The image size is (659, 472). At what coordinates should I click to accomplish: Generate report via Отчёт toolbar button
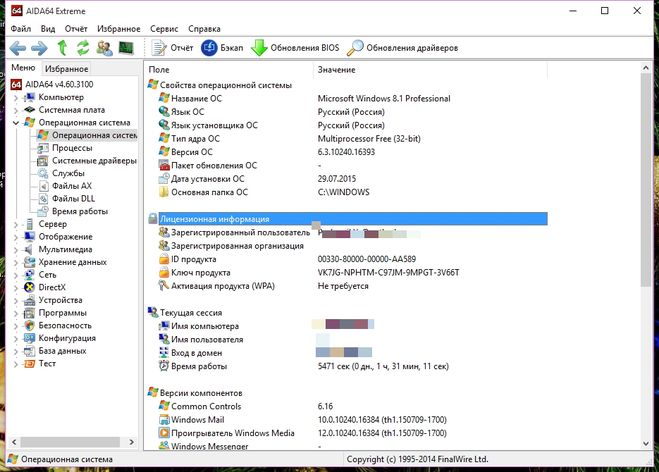click(x=172, y=48)
